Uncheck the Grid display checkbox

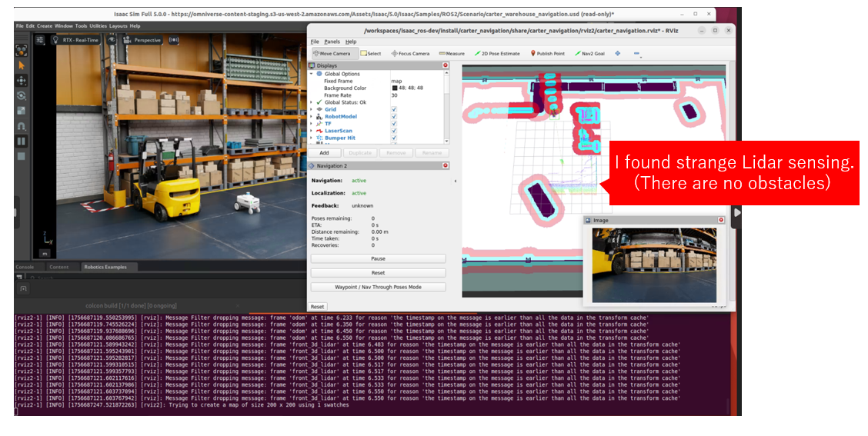pos(394,109)
